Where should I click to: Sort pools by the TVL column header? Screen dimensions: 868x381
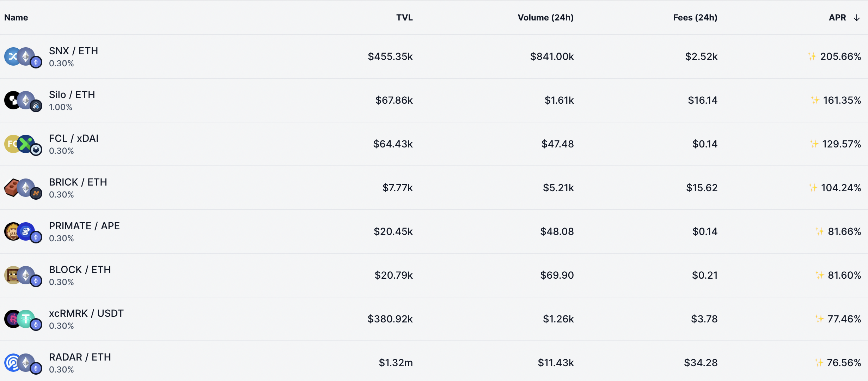(x=404, y=18)
